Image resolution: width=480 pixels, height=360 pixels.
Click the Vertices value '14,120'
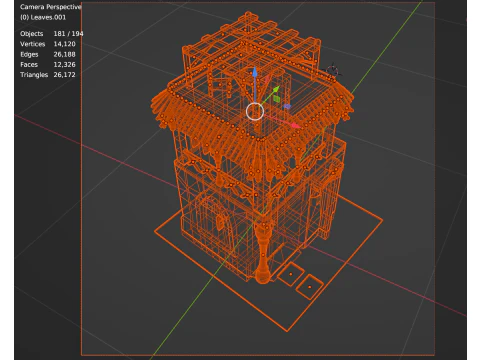point(64,44)
